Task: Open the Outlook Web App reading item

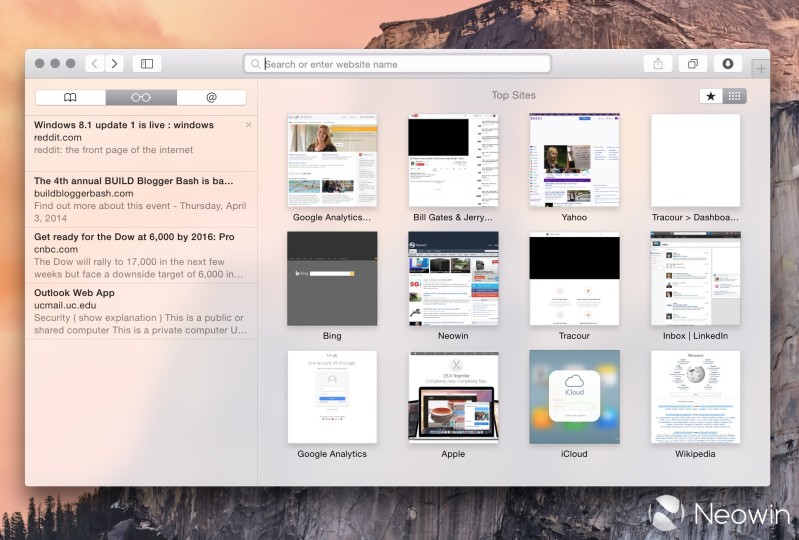Action: tap(138, 311)
